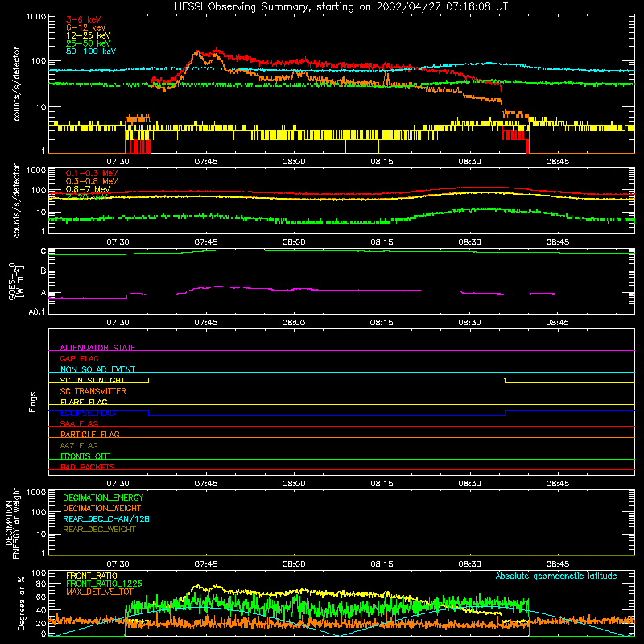Click the DECIMATION ENERGY or weight axis title
The height and width of the screenshot is (644, 644).
[13, 522]
